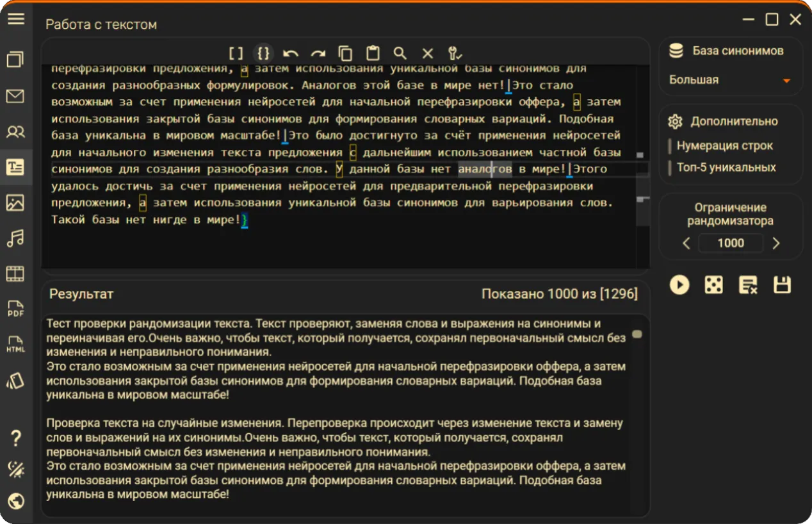Screen dimensions: 812x524
Task: Open help via question mark icon
Action: (x=16, y=439)
